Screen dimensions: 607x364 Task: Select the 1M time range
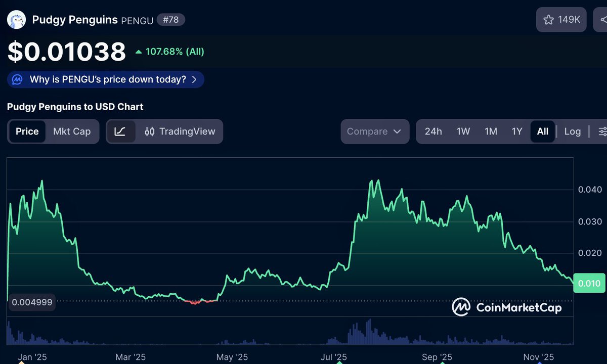491,131
